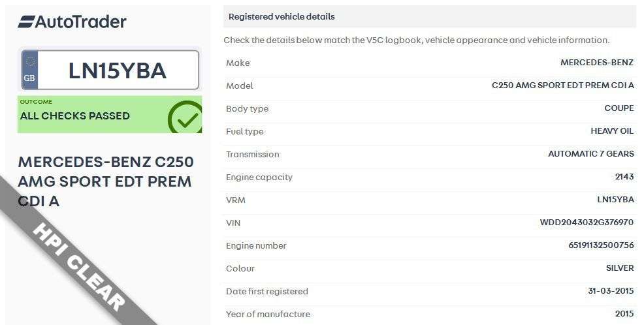Click the engine capacity value 2143
Viewport: 644px width, 325px height.
[624, 177]
